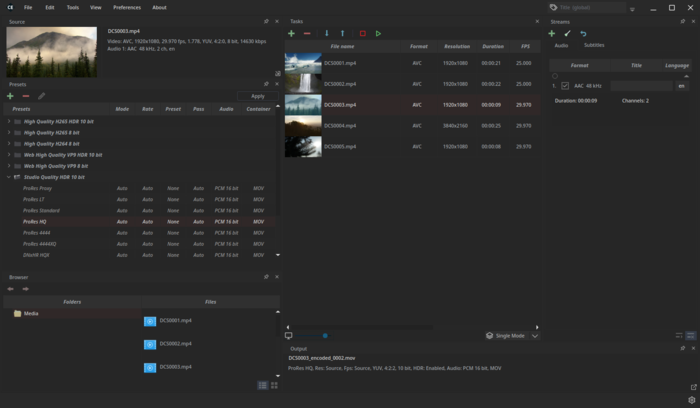Start encoding with the green play button

pyautogui.click(x=378, y=34)
